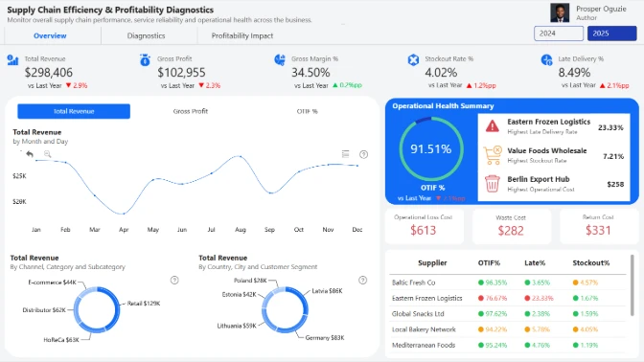Screen dimensions: 644x362
Task: Click the Estonia $42K donut label
Action: [x=239, y=295]
